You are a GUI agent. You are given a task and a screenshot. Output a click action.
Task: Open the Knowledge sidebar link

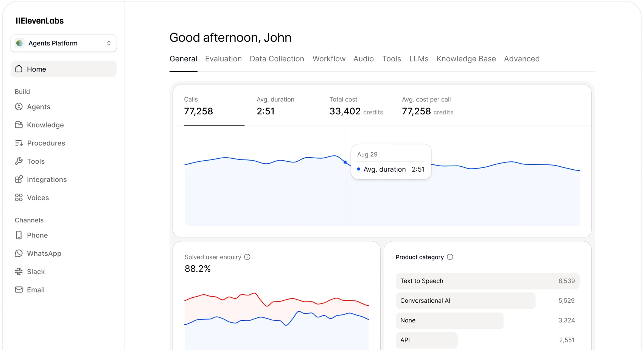point(45,125)
